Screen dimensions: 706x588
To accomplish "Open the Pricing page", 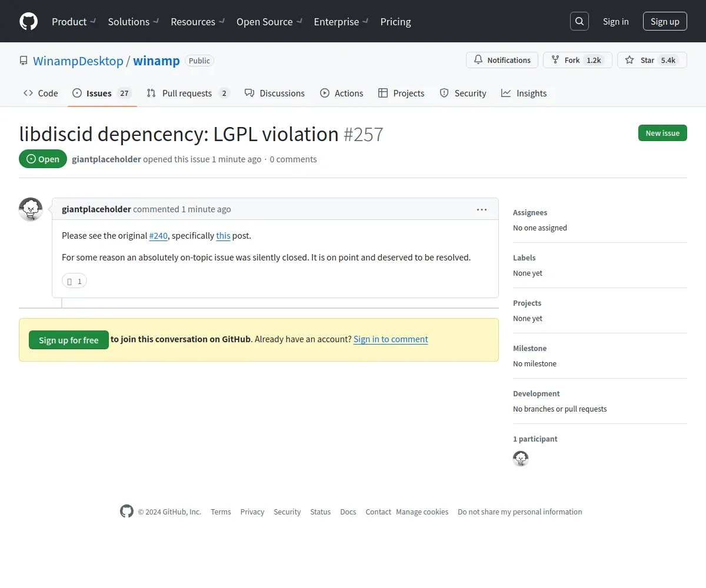I will 396,22.
